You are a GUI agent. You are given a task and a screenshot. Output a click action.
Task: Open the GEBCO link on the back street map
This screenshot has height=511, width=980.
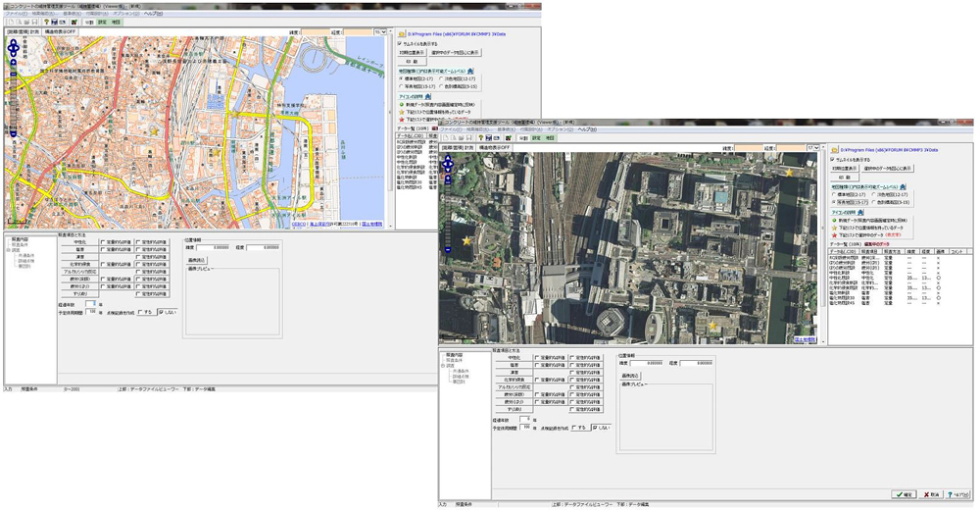pos(299,224)
